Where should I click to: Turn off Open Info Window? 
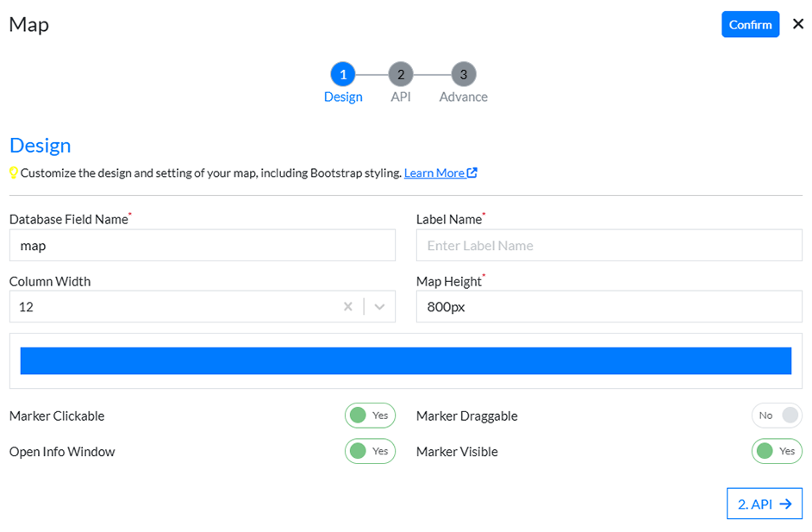click(x=370, y=451)
